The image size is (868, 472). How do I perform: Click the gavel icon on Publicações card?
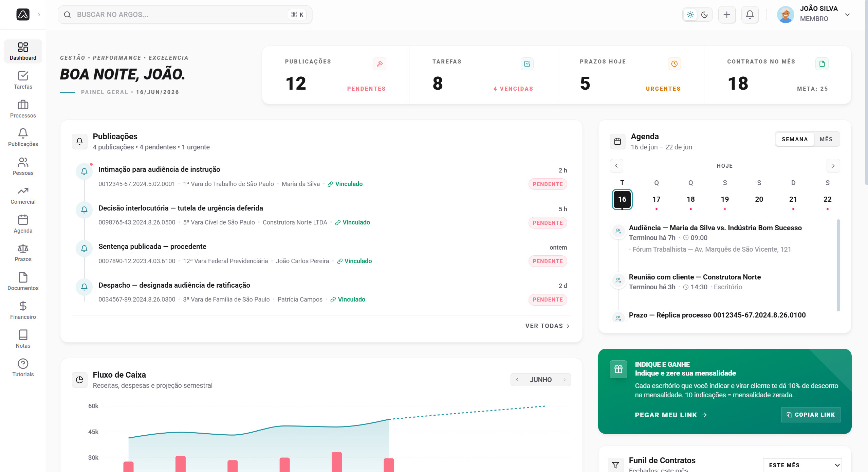pyautogui.click(x=380, y=64)
